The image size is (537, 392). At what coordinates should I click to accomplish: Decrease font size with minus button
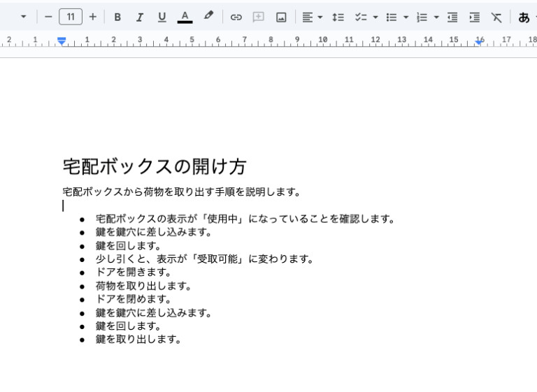[x=48, y=17]
